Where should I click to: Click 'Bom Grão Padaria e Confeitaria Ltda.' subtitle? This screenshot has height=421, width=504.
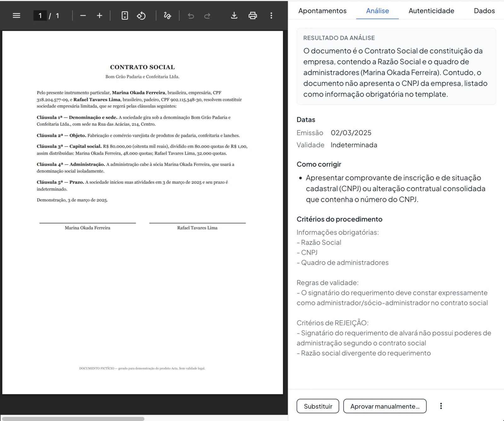click(142, 77)
